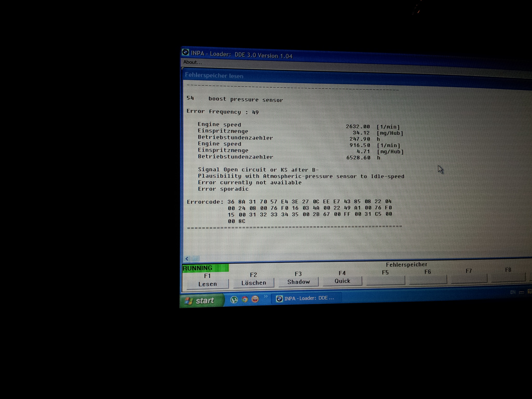Click the empty F6 function button
The width and height of the screenshot is (532, 399).
[x=428, y=280]
